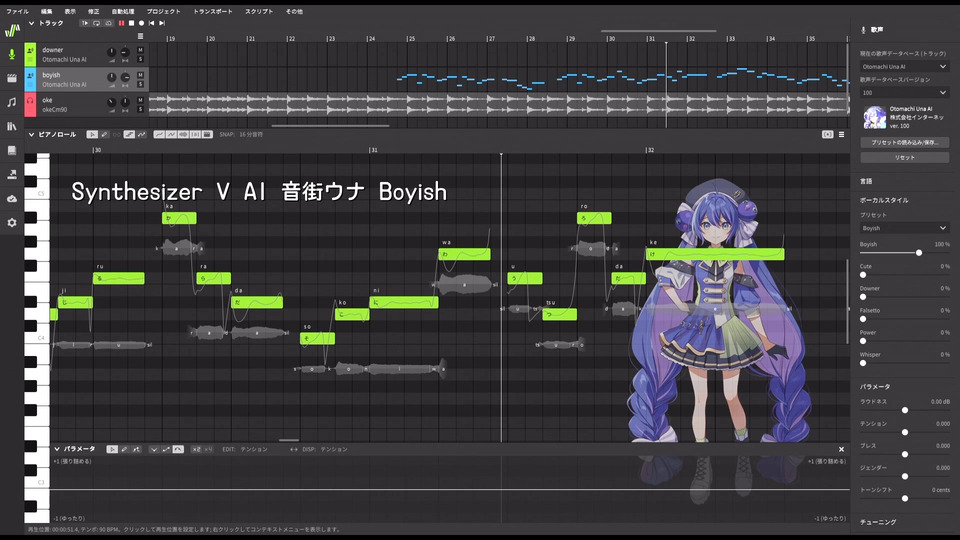Open the 自動処理 menu

click(122, 11)
